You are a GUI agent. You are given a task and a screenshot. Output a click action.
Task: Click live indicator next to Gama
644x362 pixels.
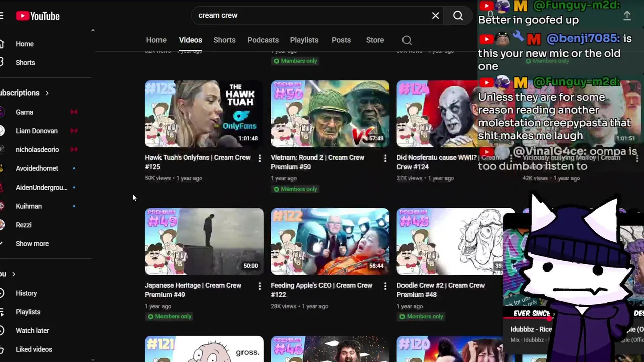point(74,112)
